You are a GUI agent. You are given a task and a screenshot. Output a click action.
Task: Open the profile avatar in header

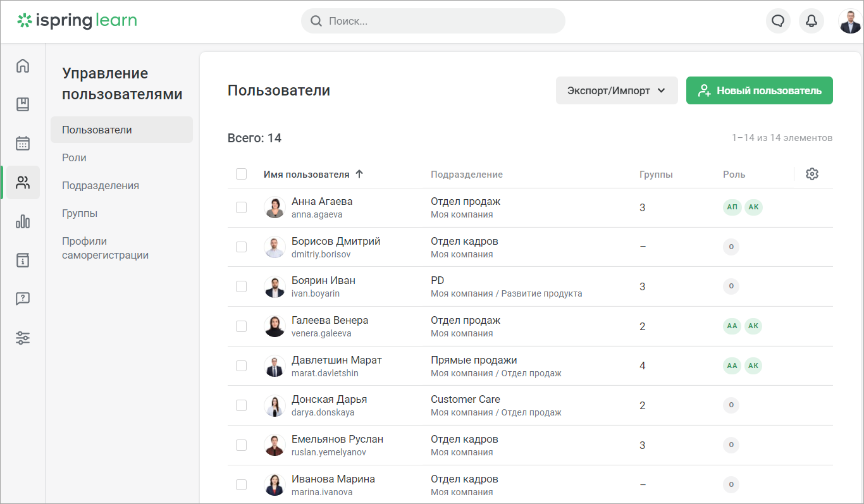(x=850, y=21)
